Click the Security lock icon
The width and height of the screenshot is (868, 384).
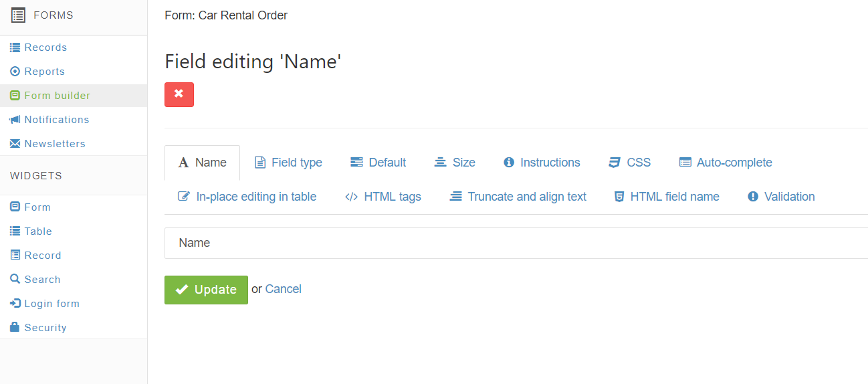pos(15,327)
